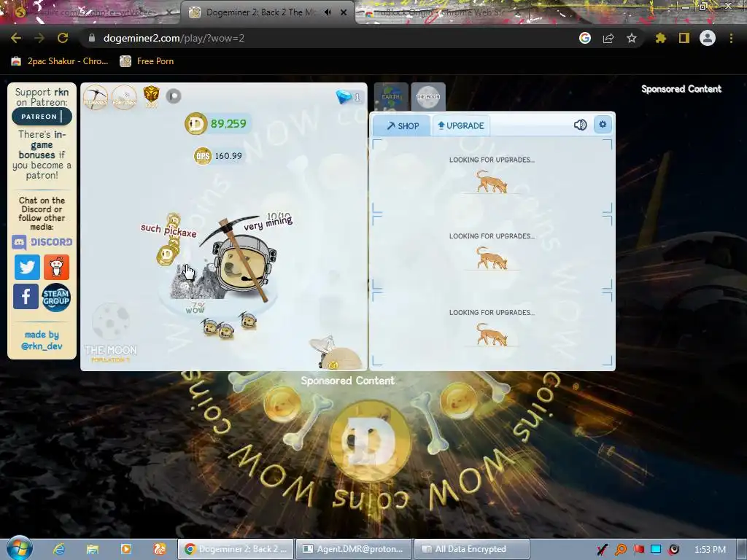Open the Google icon in address bar
Viewport: 747px width, 560px height.
(x=585, y=38)
